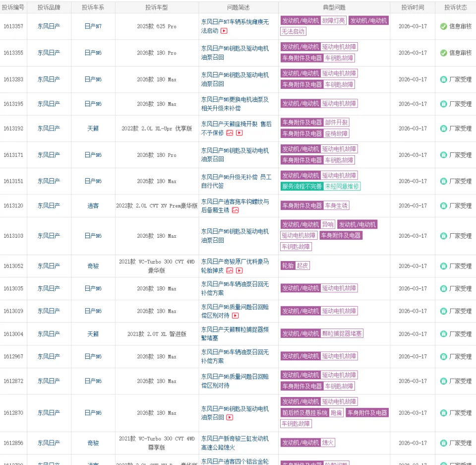Screen dimensions: 476x465
Task: Click status icon in row 1613171
Action: (443, 155)
